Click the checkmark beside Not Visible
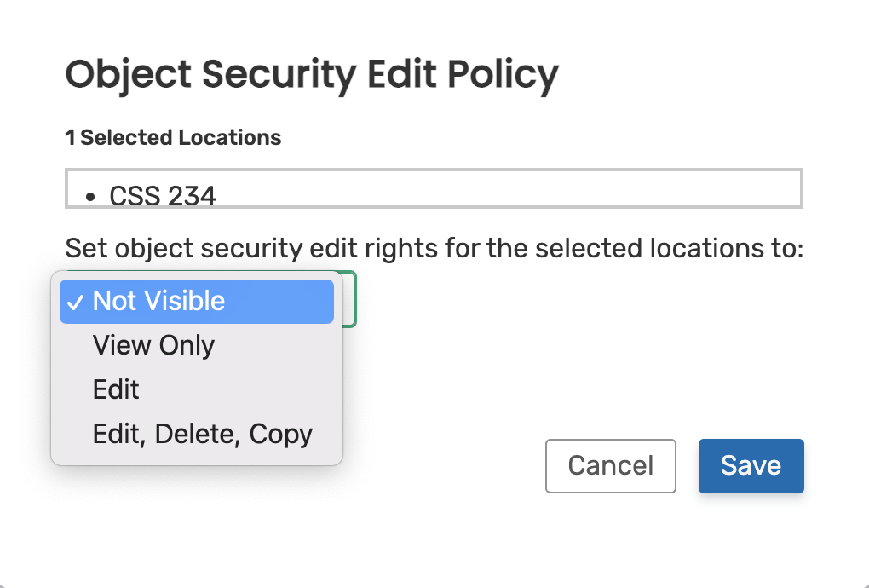 coord(77,302)
